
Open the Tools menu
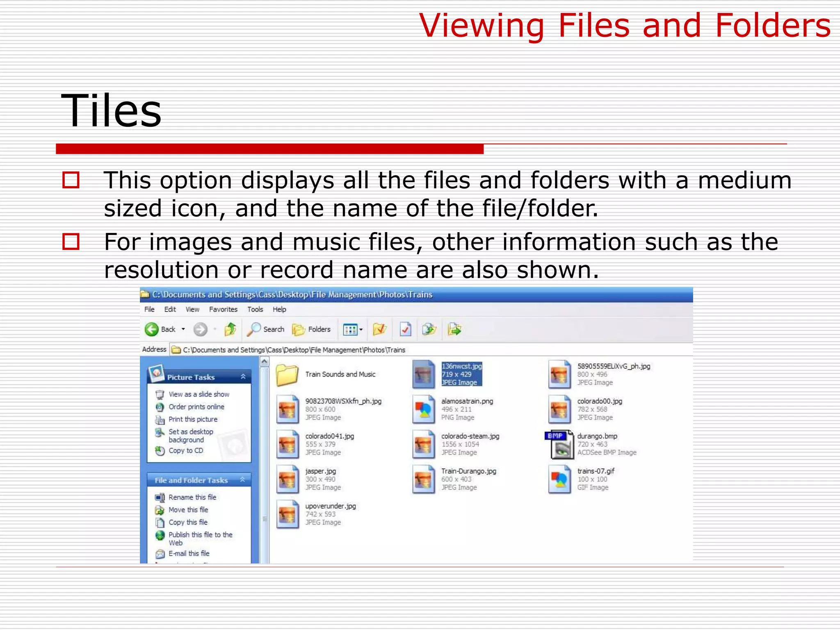[255, 309]
